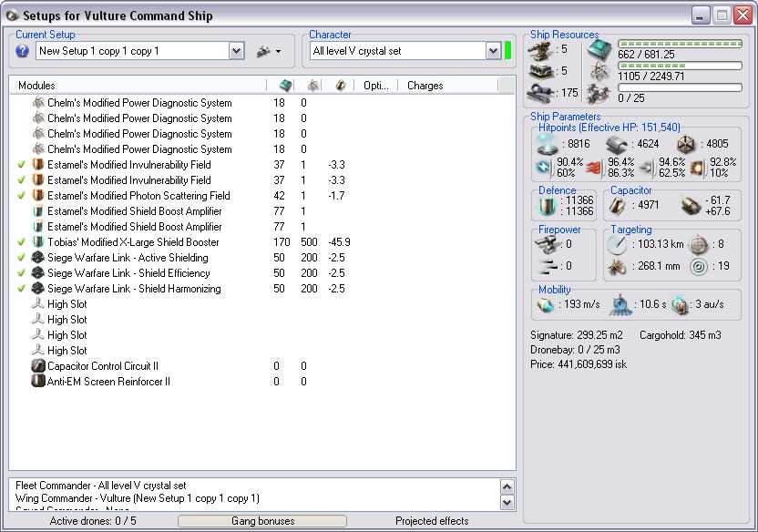Click the capacitor battery icon showing 4971
Image resolution: width=758 pixels, height=532 pixels.
point(618,206)
